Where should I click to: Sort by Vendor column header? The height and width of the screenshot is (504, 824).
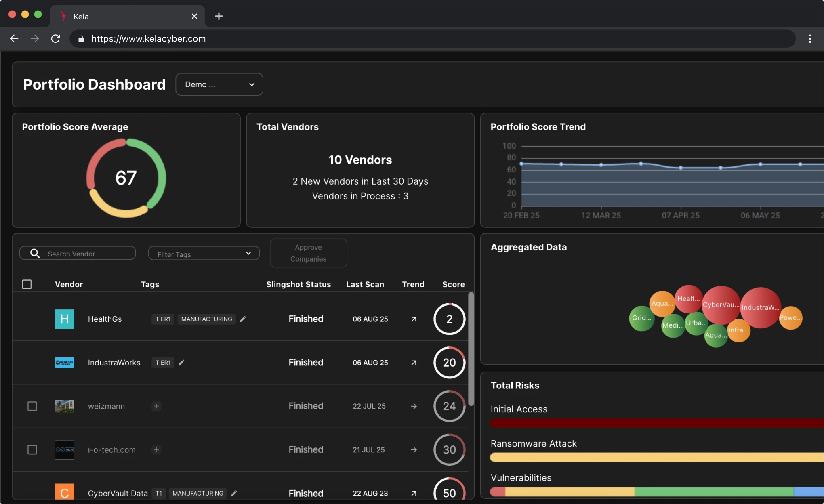click(69, 284)
